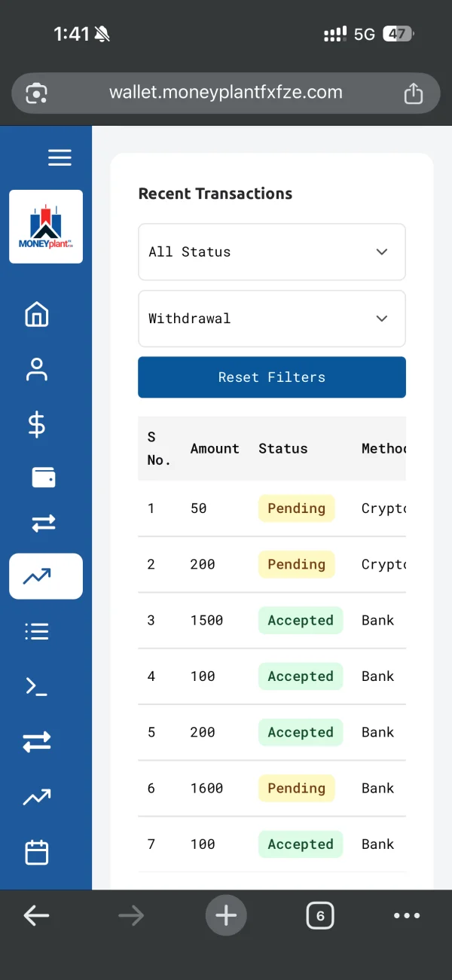Open the hamburger menu in sidebar

point(60,157)
